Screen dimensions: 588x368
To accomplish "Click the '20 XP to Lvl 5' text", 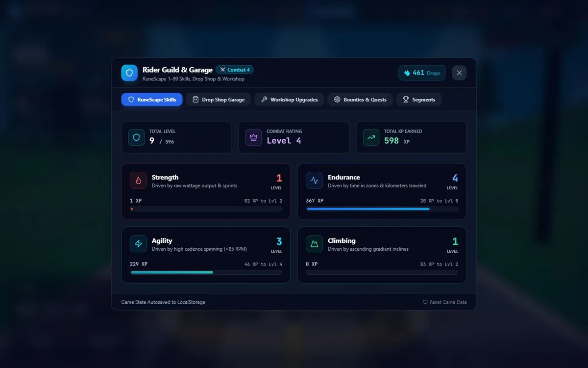I will pyautogui.click(x=439, y=201).
